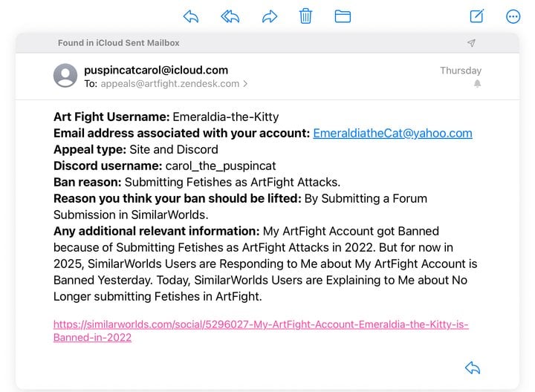Click the paper plane sent icon in the banner
The width and height of the screenshot is (535, 392).
471,42
